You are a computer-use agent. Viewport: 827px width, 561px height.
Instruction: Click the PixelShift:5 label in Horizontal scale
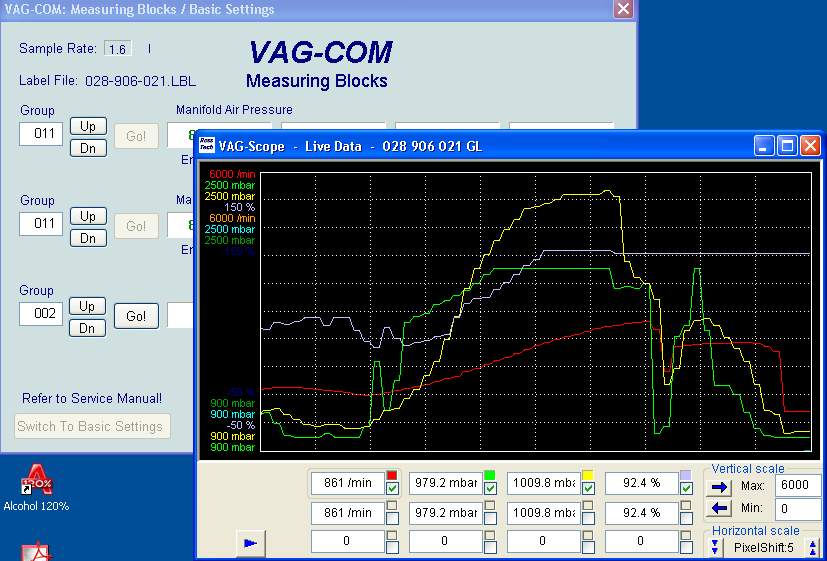pos(763,548)
